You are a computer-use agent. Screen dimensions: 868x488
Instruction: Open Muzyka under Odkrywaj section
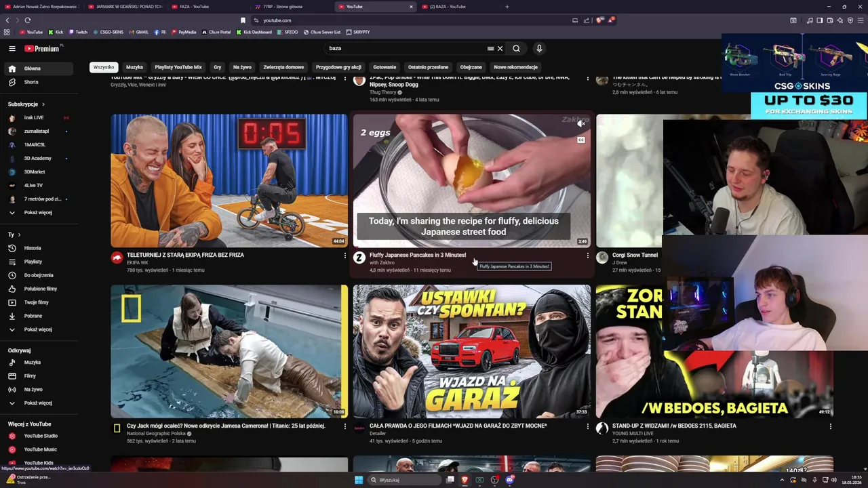pos(37,363)
